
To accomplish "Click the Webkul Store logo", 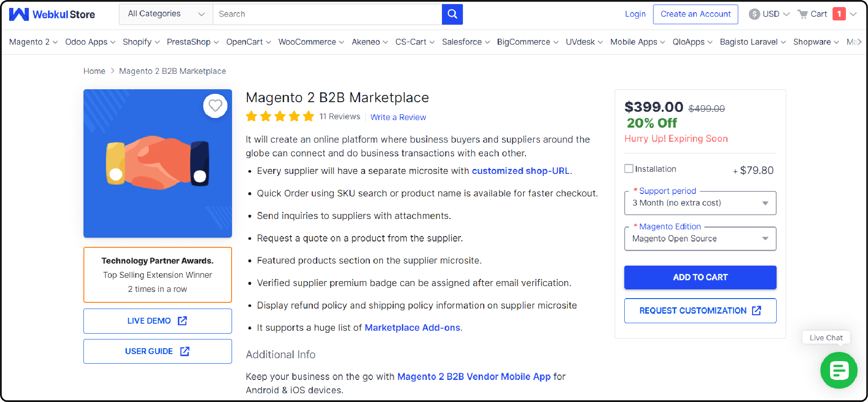I will pos(52,14).
